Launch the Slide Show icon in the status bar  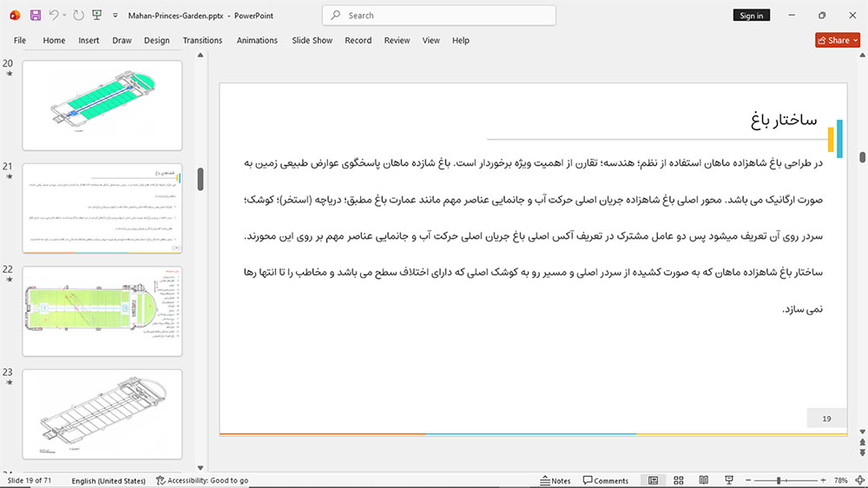[729, 480]
